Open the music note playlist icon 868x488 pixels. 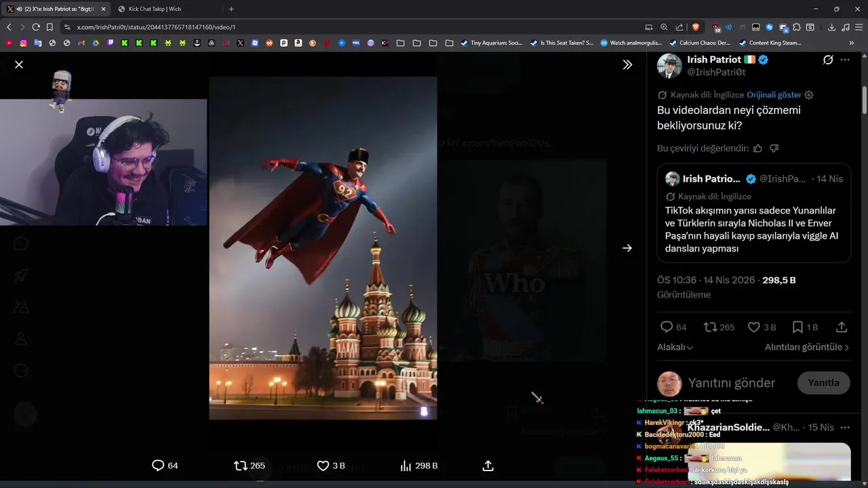[845, 27]
